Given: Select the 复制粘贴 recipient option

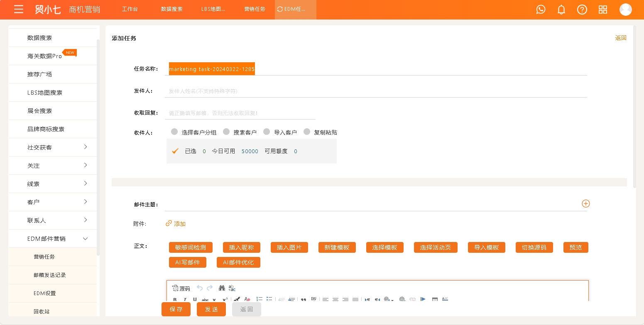Looking at the screenshot, I should 307,132.
